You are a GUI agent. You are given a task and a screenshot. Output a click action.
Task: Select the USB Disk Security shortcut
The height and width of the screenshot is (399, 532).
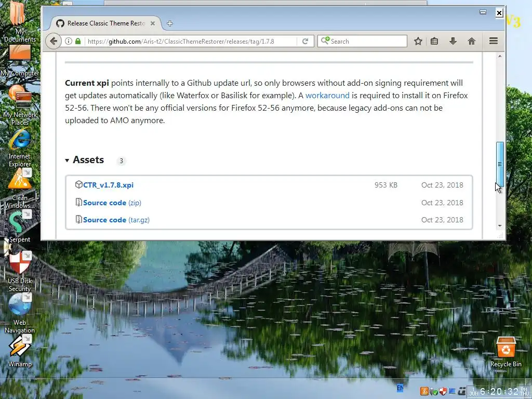(x=20, y=271)
